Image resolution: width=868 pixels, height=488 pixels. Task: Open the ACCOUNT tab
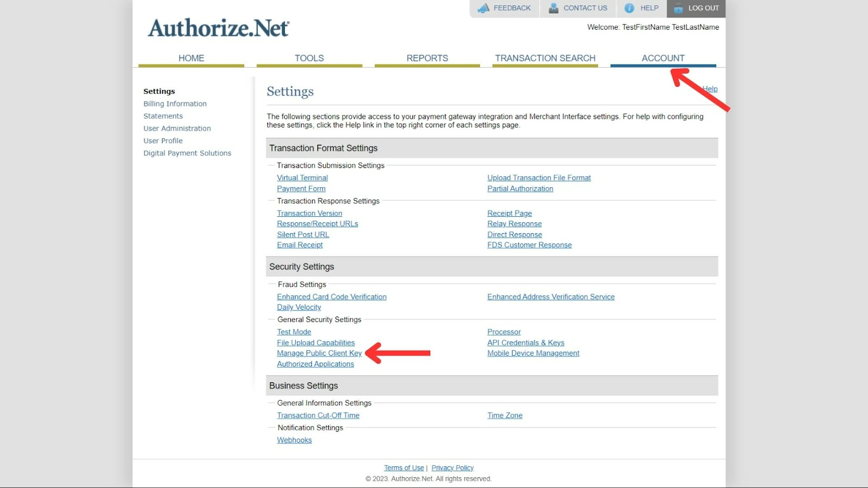tap(663, 58)
